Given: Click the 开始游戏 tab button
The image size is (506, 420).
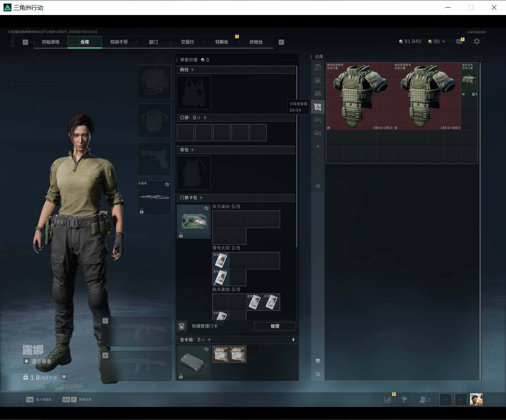Looking at the screenshot, I should point(51,42).
